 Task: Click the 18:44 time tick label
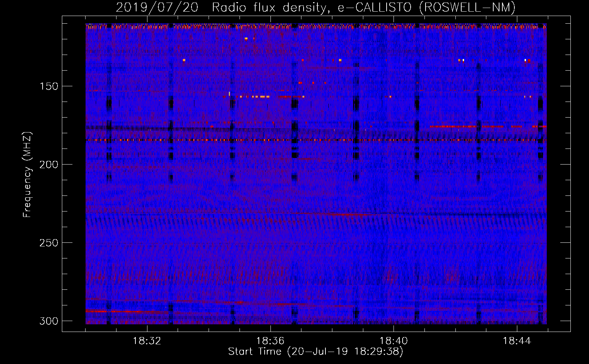517,341
